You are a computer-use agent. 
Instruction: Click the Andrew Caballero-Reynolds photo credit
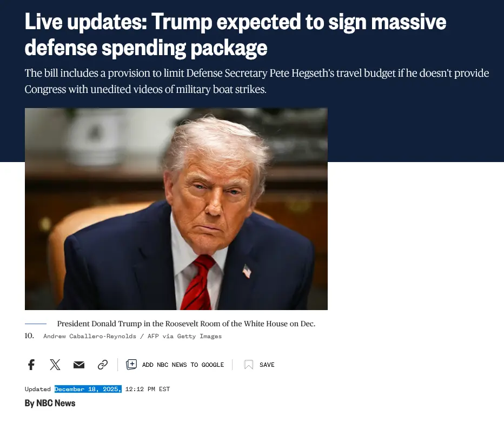click(x=132, y=336)
